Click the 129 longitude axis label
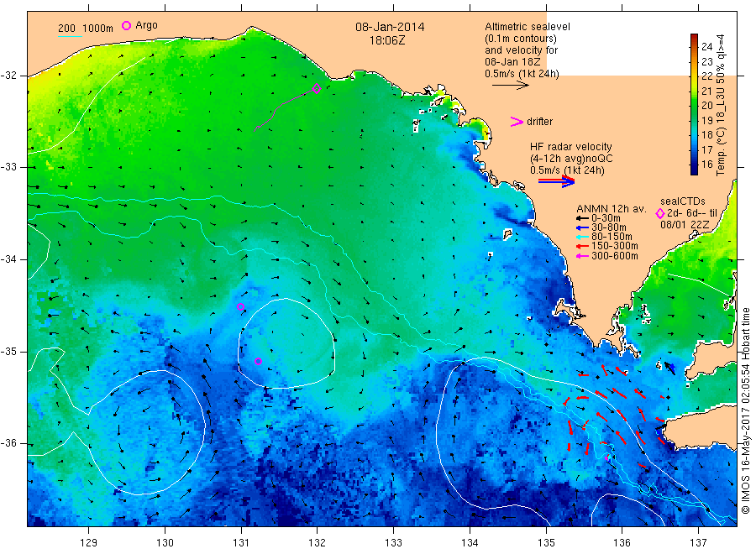Viewport: 756px width, 554px height. pos(89,543)
